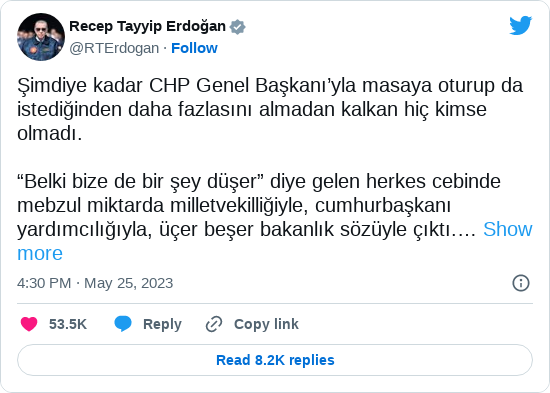Viewport: 550px width, 393px height.
Task: Select the Copy link label
Action: [266, 324]
